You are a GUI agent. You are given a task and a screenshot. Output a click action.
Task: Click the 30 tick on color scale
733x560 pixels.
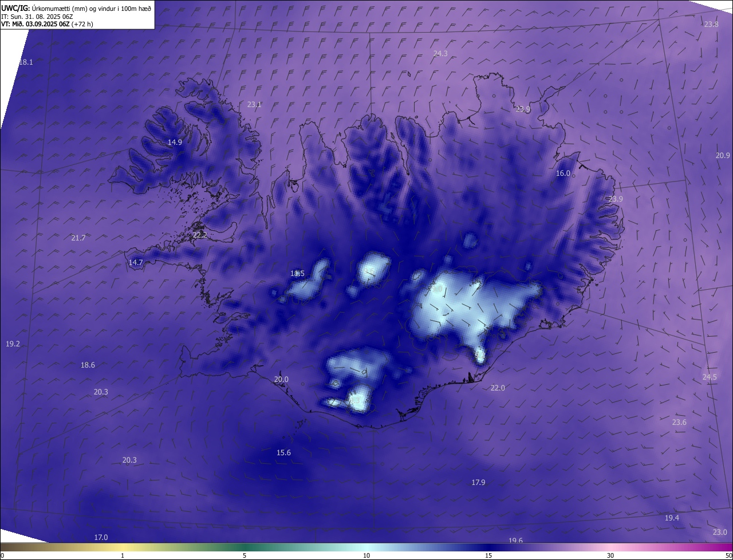[610, 555]
